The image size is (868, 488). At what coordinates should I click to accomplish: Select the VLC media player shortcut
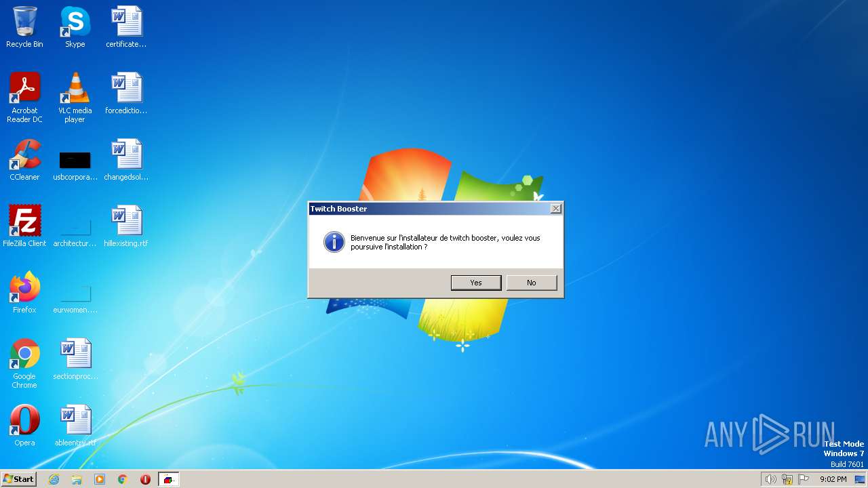pyautogui.click(x=75, y=98)
